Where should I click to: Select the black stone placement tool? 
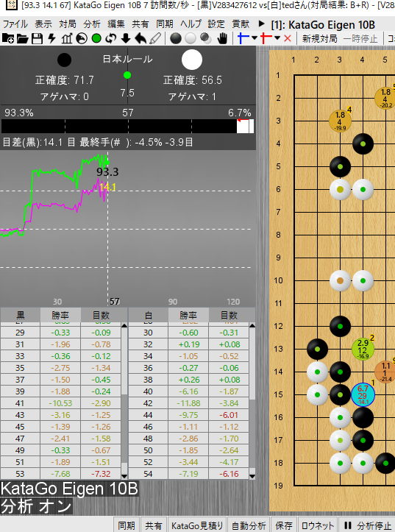pyautogui.click(x=176, y=39)
